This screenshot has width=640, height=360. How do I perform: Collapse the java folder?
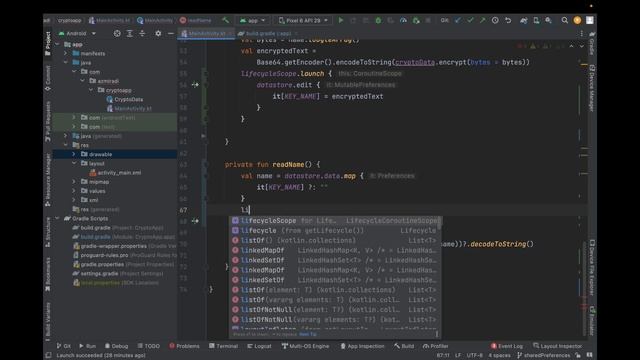pos(65,62)
